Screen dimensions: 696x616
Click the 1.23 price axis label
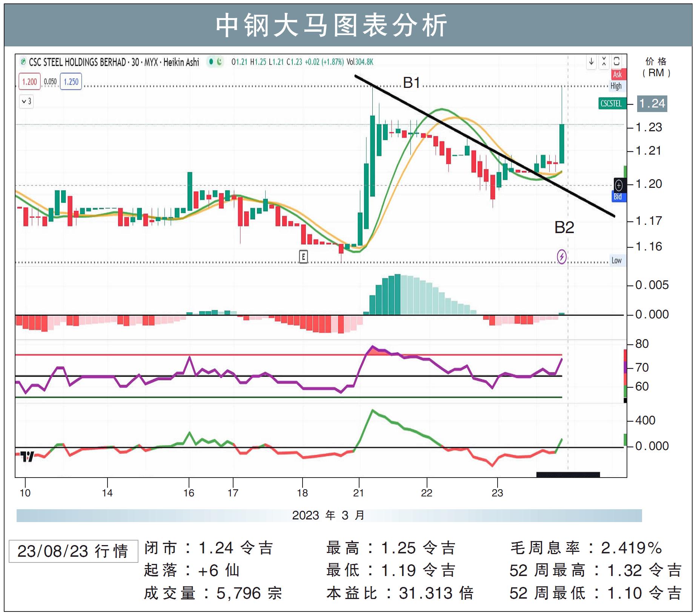click(649, 128)
